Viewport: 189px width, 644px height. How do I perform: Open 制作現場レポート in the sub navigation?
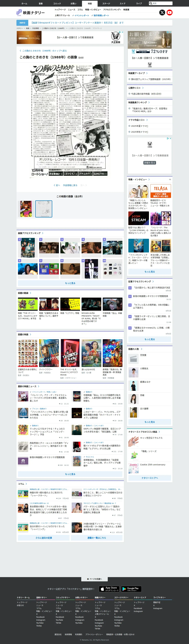click(100, 15)
